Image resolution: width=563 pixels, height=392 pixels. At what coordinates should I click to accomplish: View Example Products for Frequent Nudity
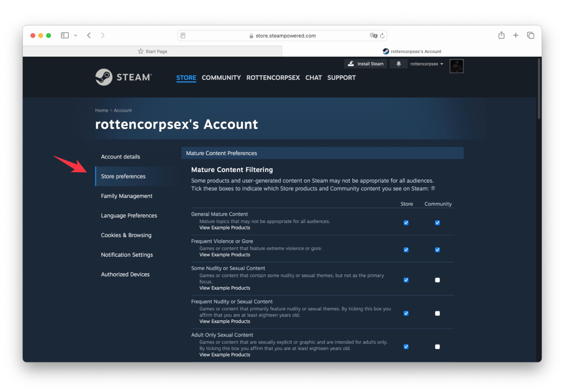click(x=225, y=322)
